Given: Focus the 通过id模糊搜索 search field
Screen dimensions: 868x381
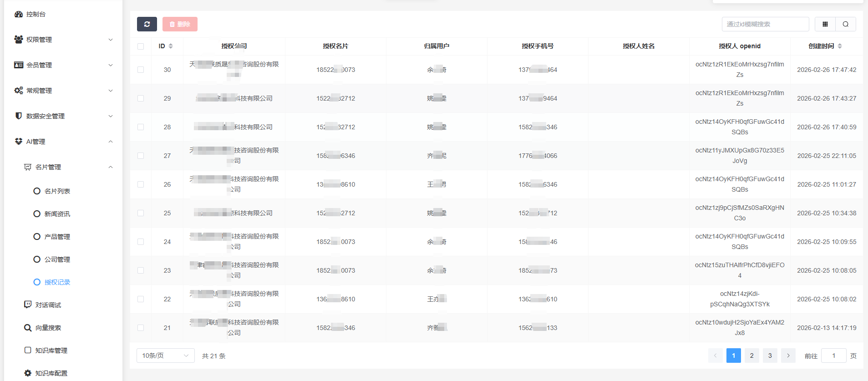Looking at the screenshot, I should pyautogui.click(x=765, y=24).
